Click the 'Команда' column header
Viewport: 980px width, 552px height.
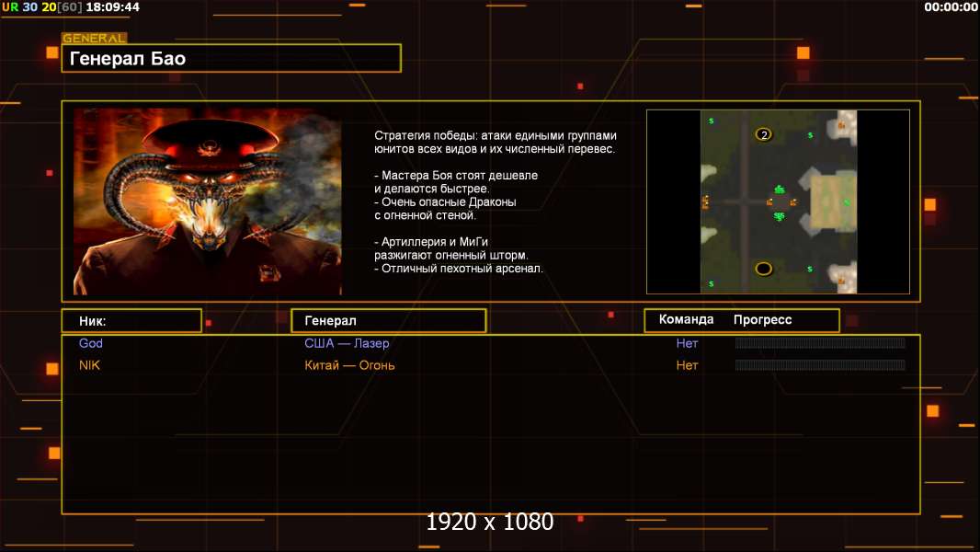tap(686, 319)
